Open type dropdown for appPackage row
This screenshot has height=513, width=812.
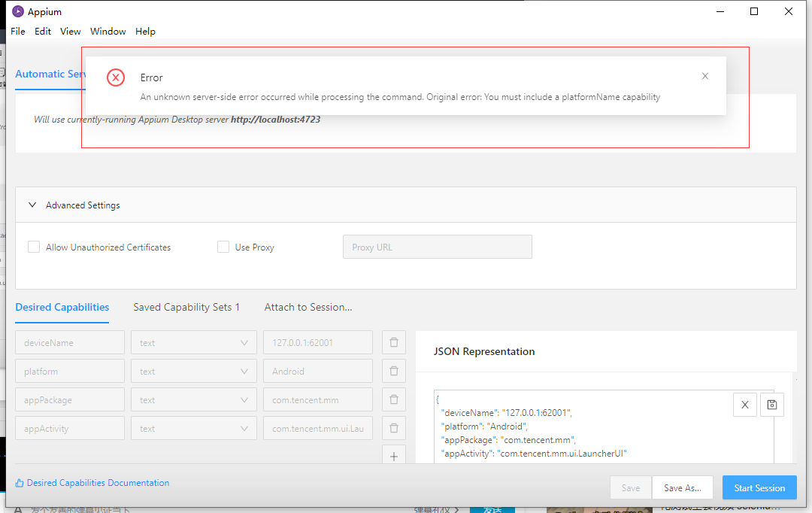coord(194,399)
